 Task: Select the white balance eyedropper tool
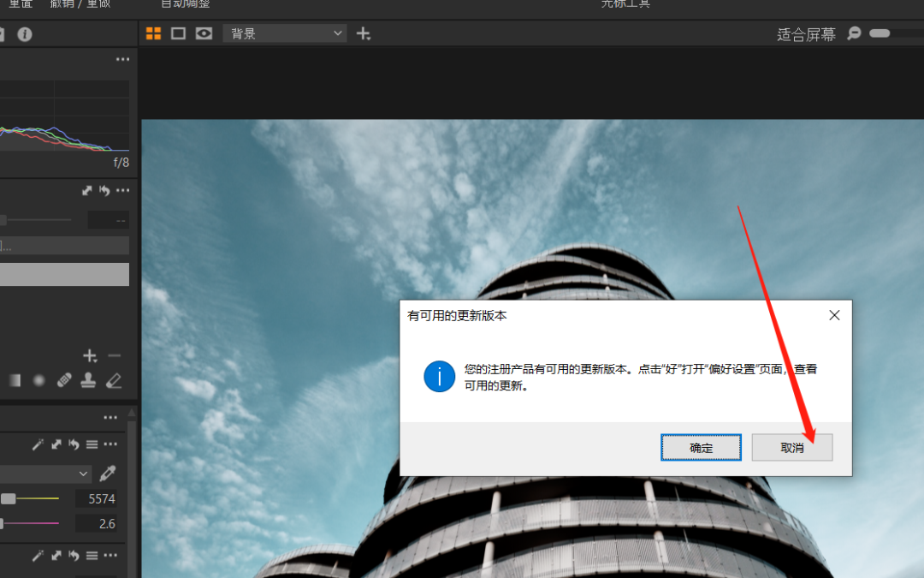coord(108,474)
